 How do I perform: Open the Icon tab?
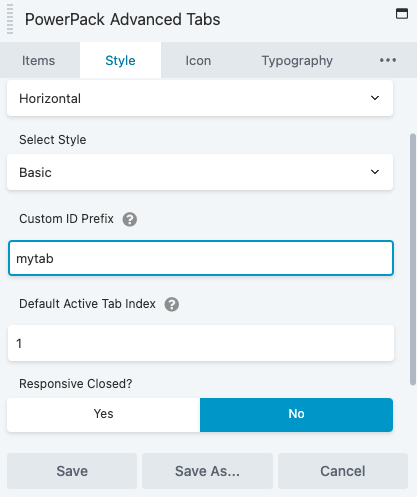pyautogui.click(x=198, y=61)
